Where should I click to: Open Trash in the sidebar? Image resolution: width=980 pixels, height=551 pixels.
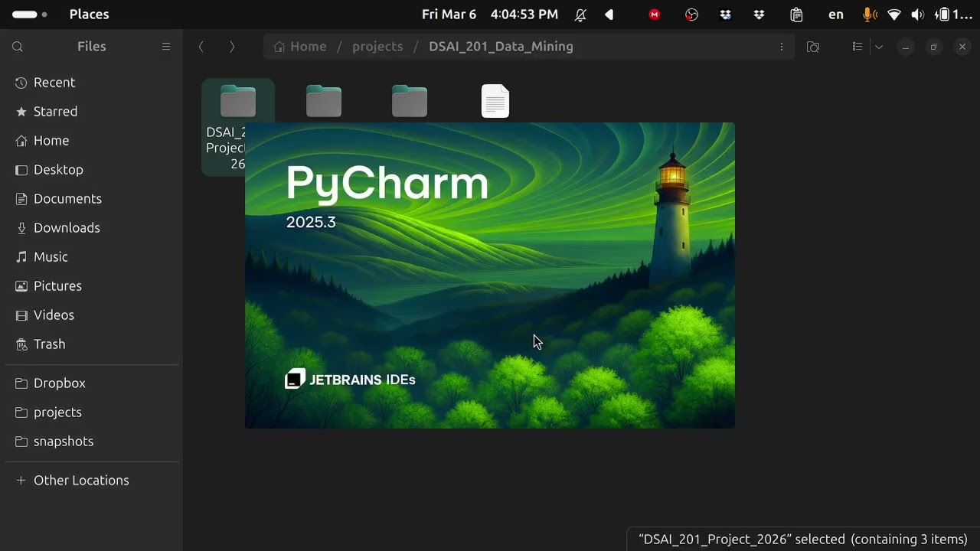pyautogui.click(x=92, y=344)
